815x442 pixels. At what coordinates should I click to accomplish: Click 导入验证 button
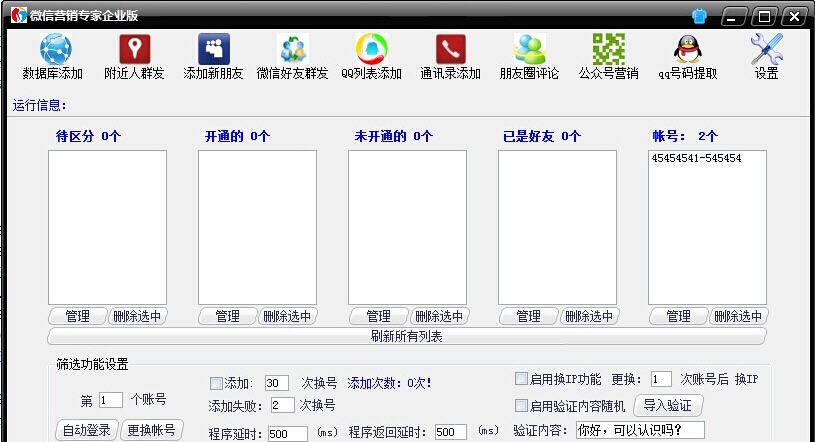coord(668,406)
